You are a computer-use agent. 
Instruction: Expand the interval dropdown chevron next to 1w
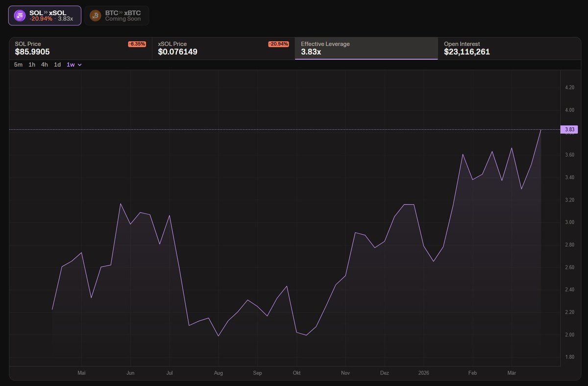(x=80, y=65)
